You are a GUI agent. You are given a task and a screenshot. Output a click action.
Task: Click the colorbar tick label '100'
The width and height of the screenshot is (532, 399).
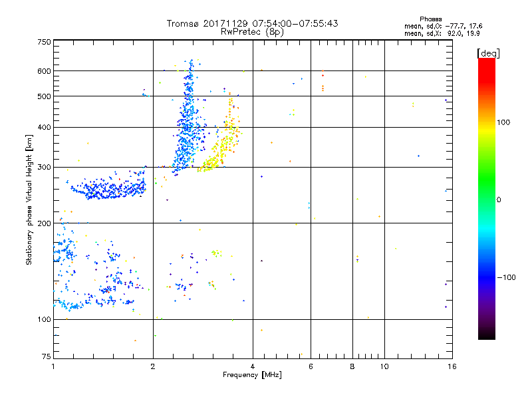coord(503,122)
